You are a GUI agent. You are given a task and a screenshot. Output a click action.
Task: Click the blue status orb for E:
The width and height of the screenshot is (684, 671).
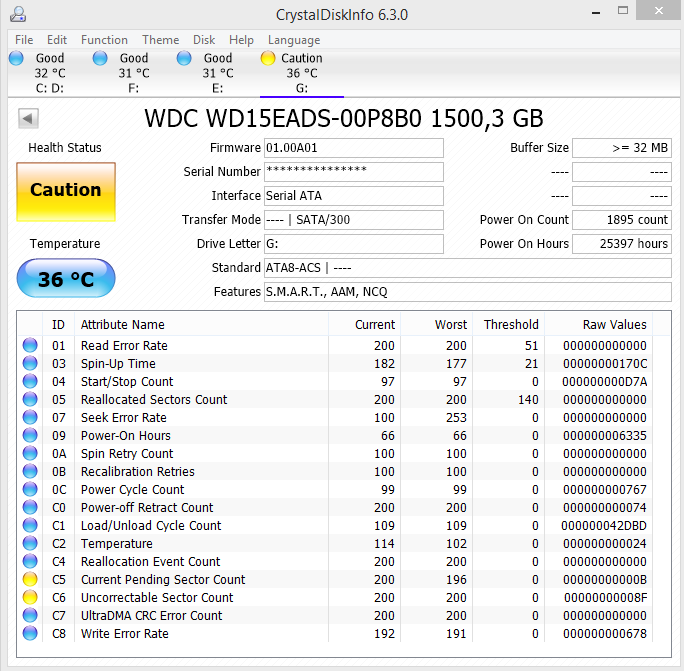coord(184,58)
